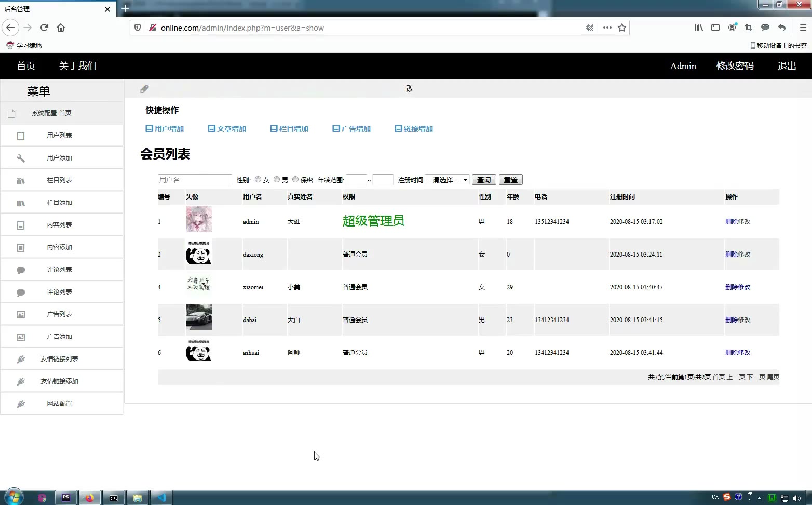Click the image icon beside 广告列表

(21, 314)
